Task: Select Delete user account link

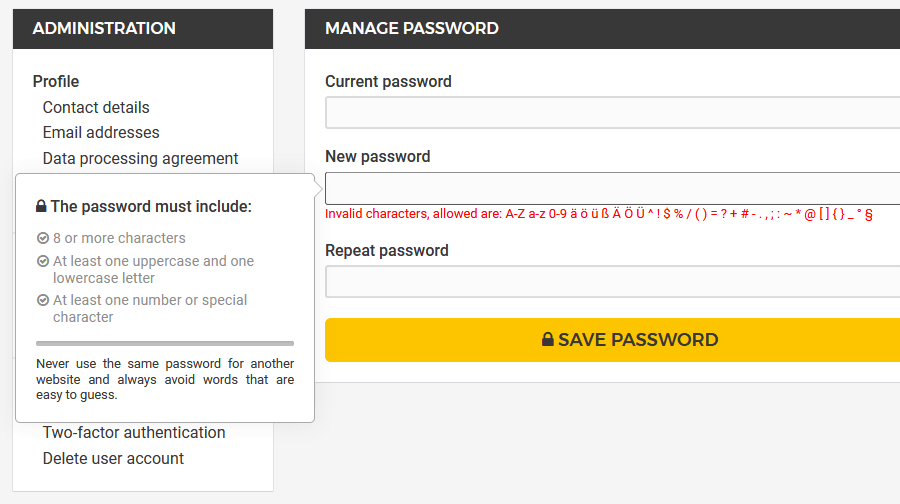Action: (113, 458)
